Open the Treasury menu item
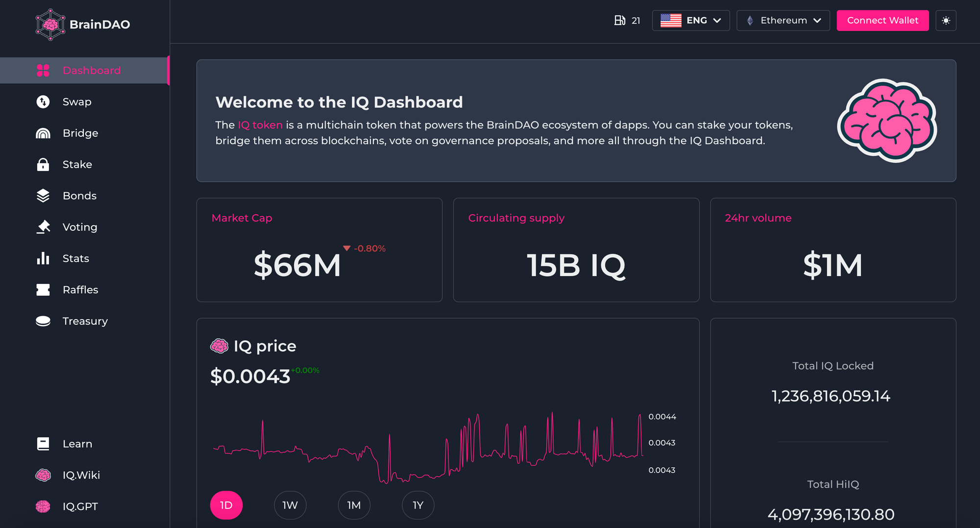This screenshot has height=528, width=980. click(x=85, y=321)
